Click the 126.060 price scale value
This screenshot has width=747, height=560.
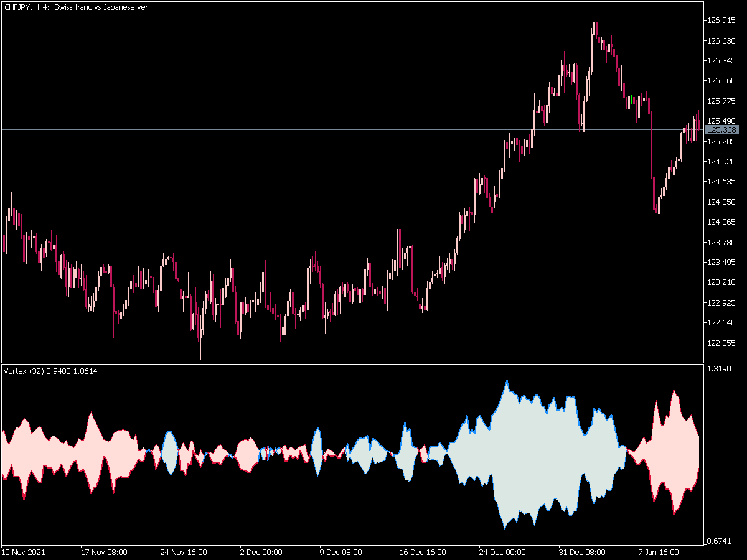click(x=722, y=81)
